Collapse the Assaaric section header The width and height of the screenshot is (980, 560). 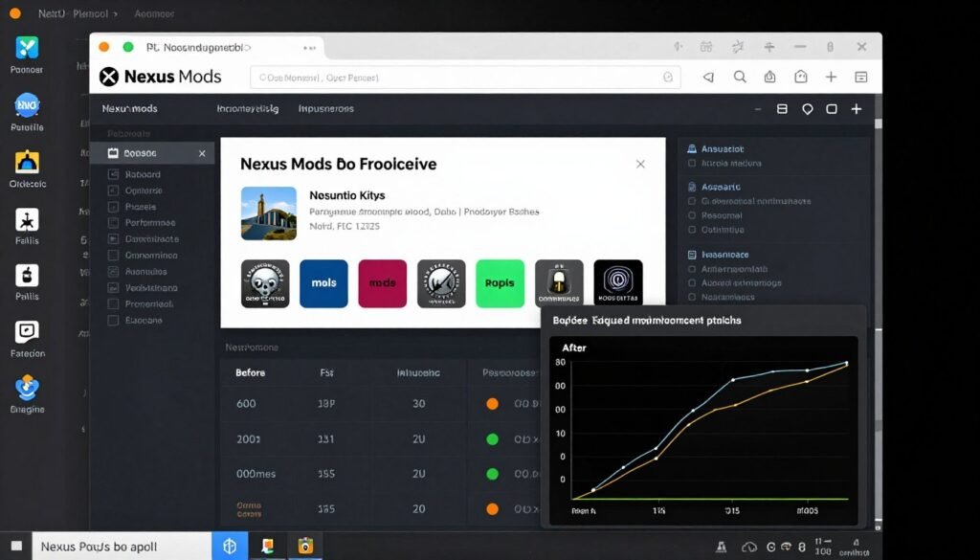click(714, 187)
